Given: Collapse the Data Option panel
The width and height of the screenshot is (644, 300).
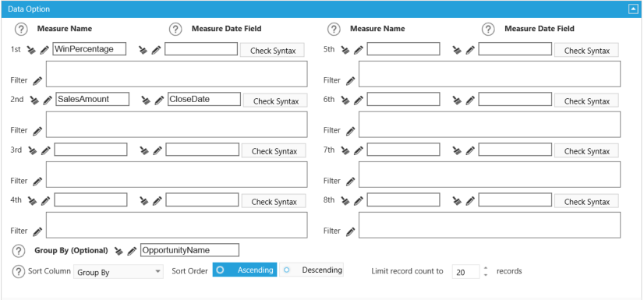Looking at the screenshot, I should point(633,9).
